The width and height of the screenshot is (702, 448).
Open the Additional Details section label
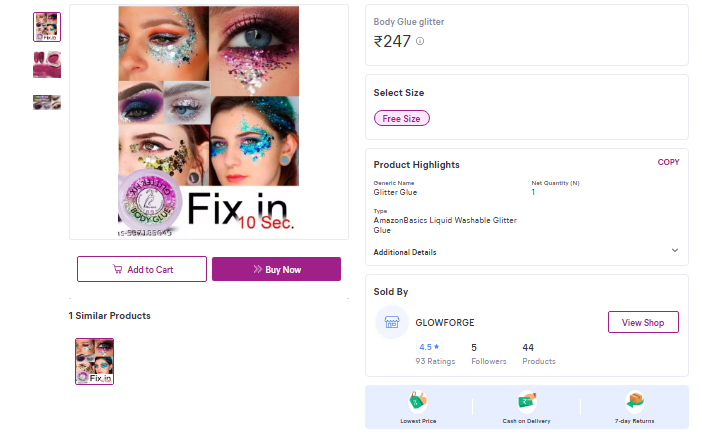pyautogui.click(x=405, y=252)
